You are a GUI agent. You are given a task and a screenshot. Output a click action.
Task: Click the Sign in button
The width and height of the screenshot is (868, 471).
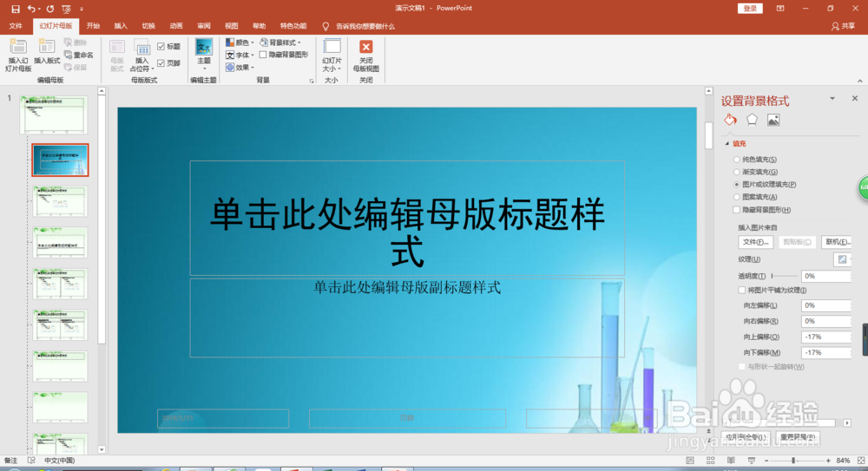click(x=750, y=9)
